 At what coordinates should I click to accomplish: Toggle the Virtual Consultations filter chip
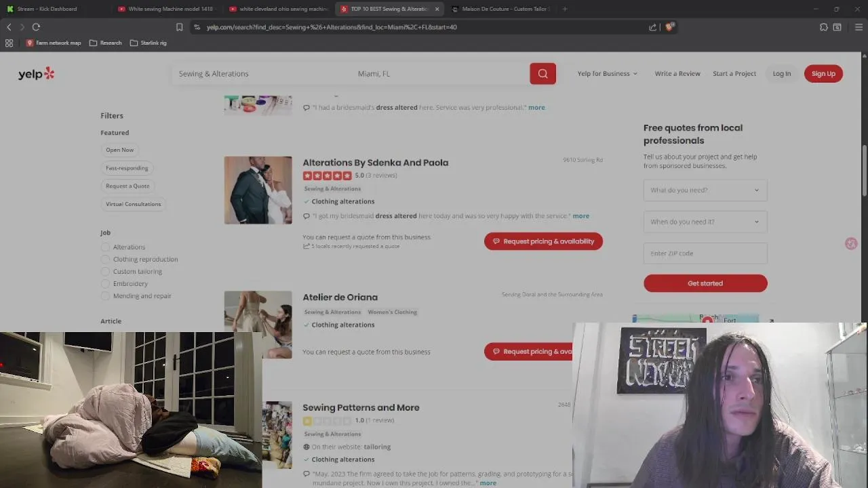click(133, 204)
